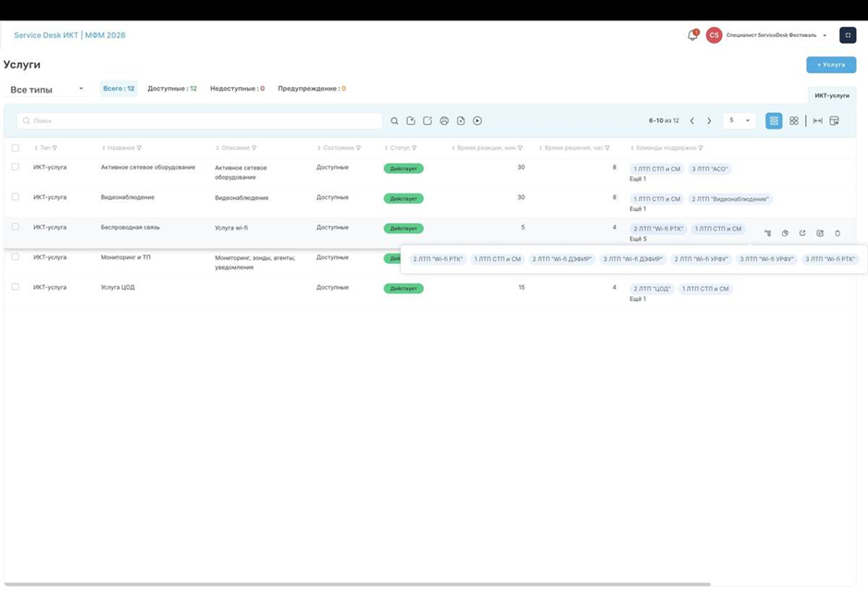The height and width of the screenshot is (598, 868).
Task: Expand the page size dropdown showing 5
Action: click(x=739, y=120)
